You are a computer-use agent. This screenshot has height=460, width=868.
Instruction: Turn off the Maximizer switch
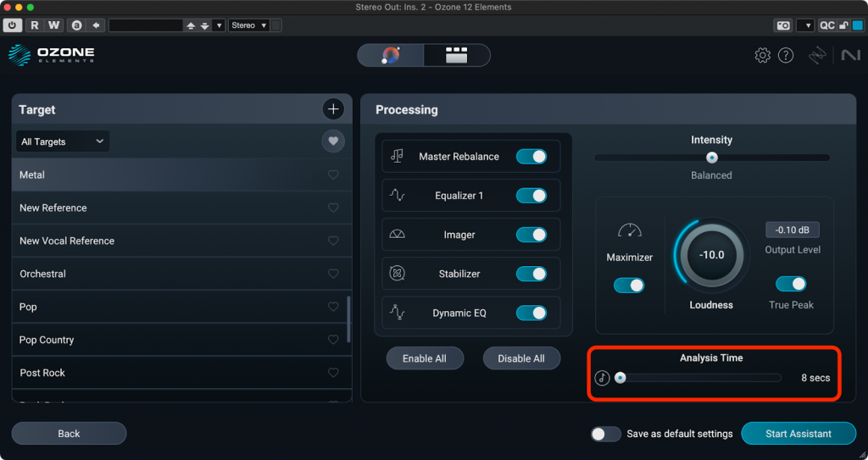tap(629, 285)
